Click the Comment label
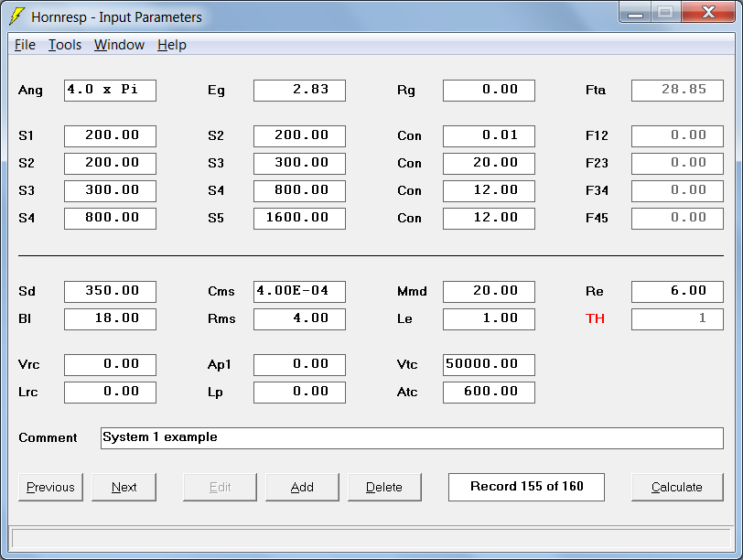The image size is (743, 560). pyautogui.click(x=48, y=437)
